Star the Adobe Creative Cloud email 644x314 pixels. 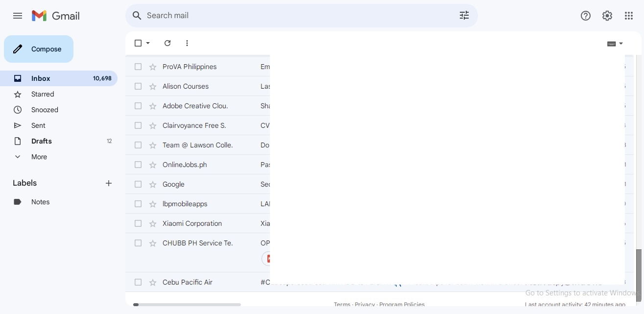[x=153, y=106]
